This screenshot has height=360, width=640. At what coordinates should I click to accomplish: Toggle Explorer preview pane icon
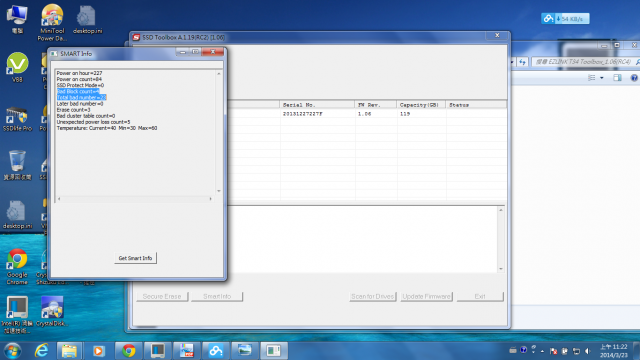tap(617, 78)
